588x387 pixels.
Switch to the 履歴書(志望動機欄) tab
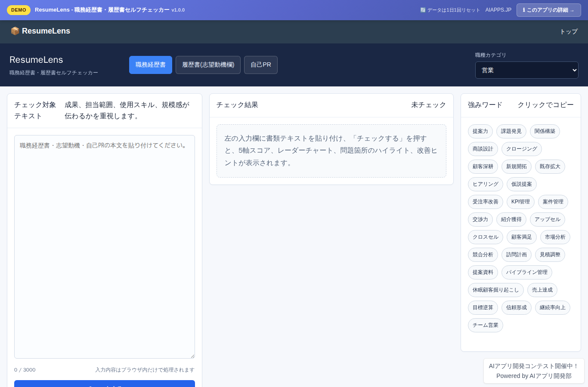tap(208, 65)
